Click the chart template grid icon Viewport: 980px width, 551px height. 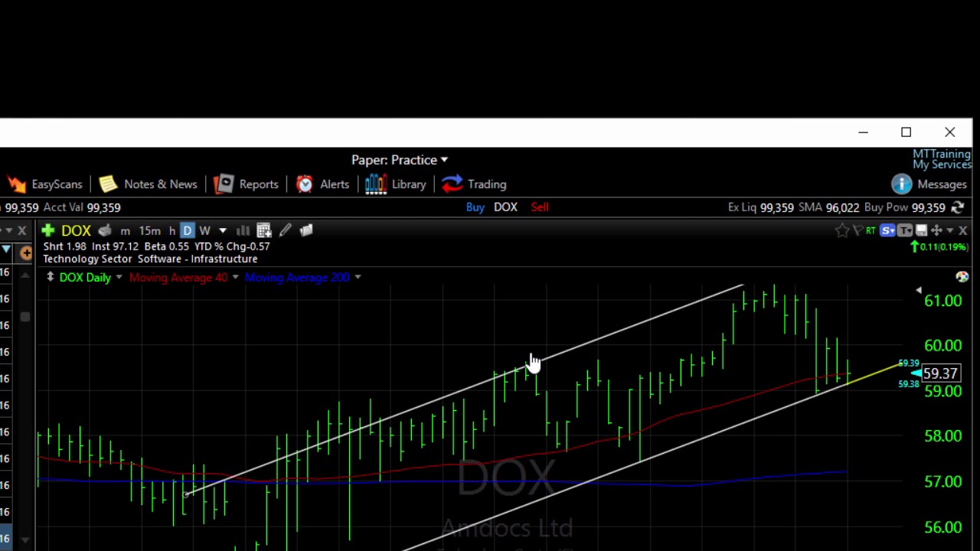pos(263,230)
